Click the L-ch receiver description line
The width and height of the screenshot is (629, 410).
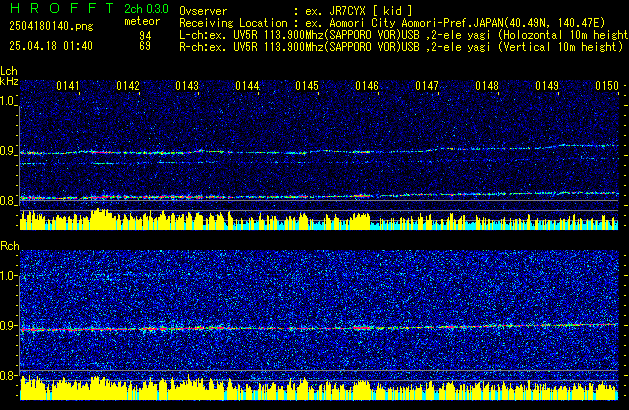(x=404, y=35)
